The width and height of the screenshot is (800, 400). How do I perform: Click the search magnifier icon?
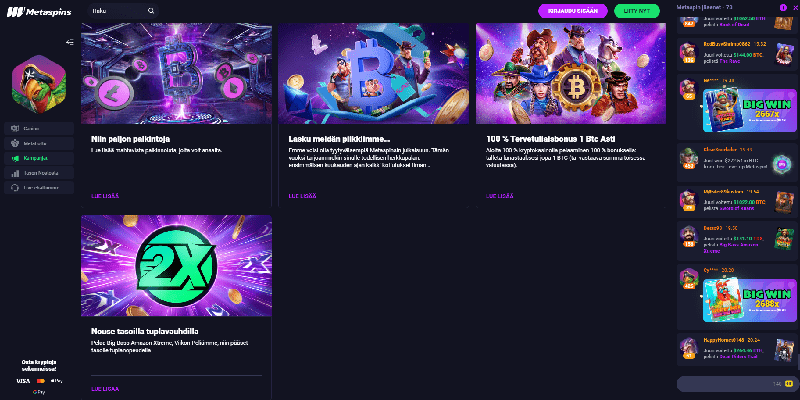(x=151, y=11)
